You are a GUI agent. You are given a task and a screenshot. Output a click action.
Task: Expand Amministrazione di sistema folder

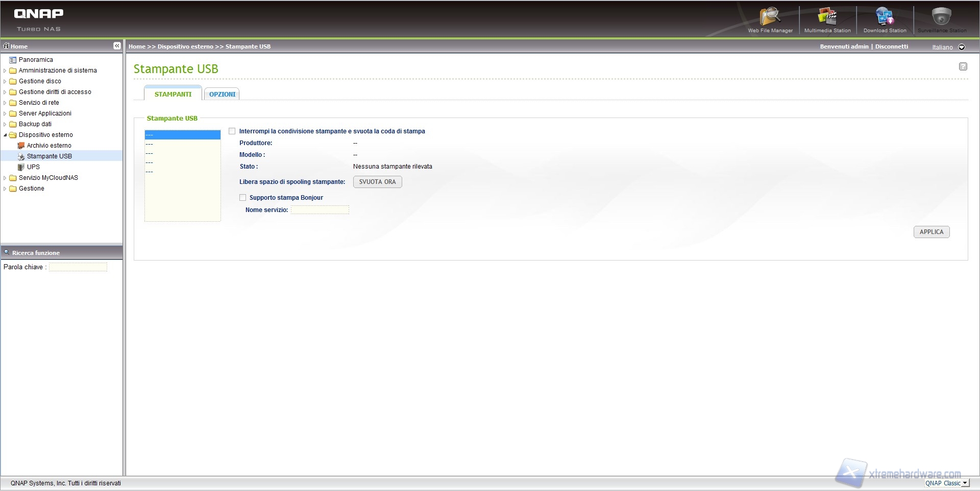pos(5,71)
